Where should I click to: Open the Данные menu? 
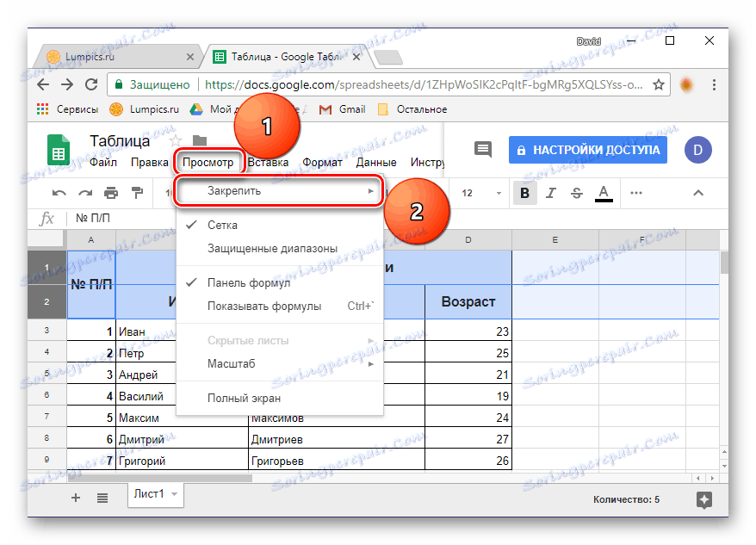pos(376,163)
